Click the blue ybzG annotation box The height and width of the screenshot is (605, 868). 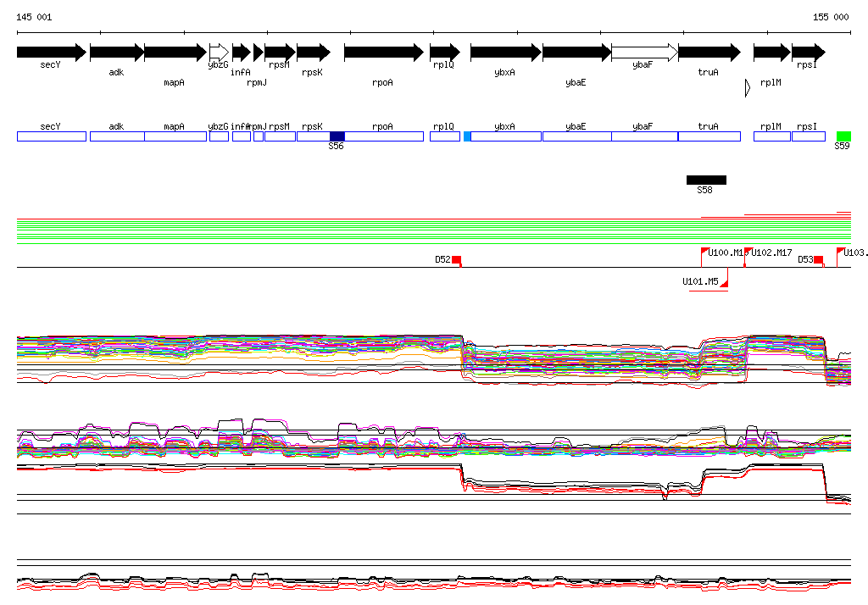(220, 136)
